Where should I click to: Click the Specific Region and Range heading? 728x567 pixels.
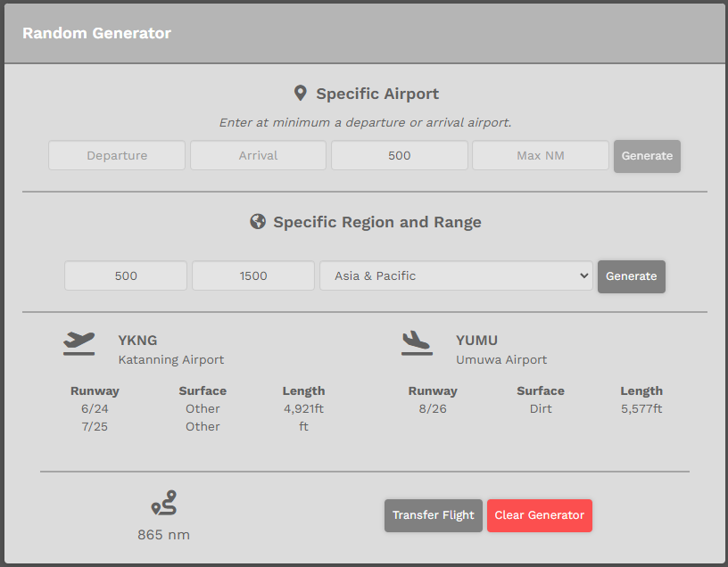[x=377, y=222]
